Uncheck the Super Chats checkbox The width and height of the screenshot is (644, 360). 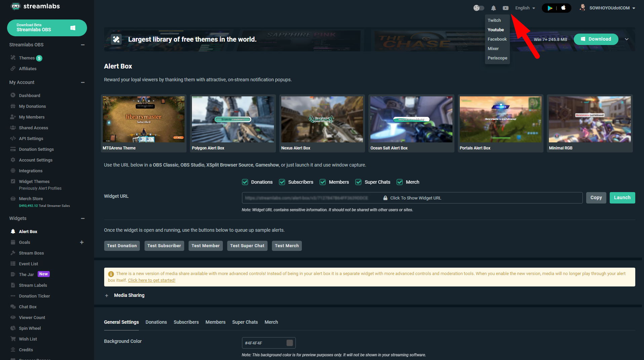point(358,182)
